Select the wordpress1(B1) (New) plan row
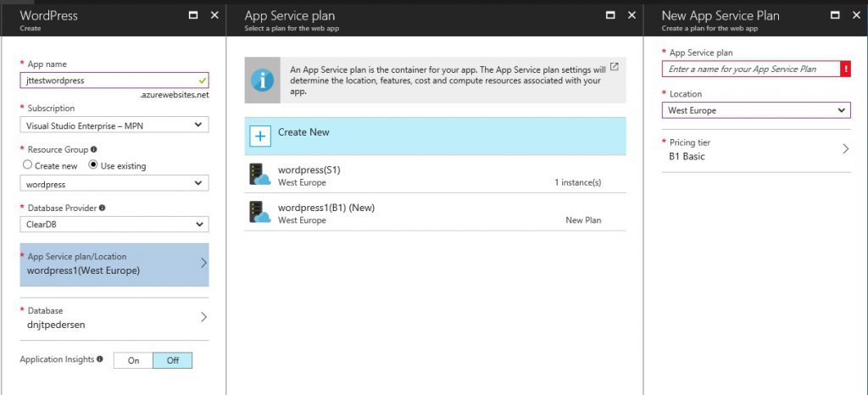Viewport: 868px width, 395px height. pos(435,213)
